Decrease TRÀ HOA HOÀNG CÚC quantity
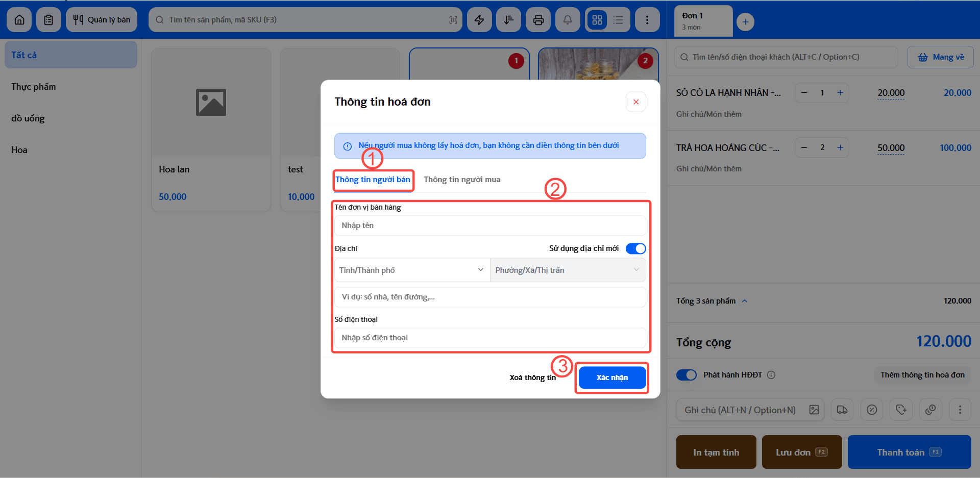This screenshot has height=478, width=980. click(x=804, y=147)
